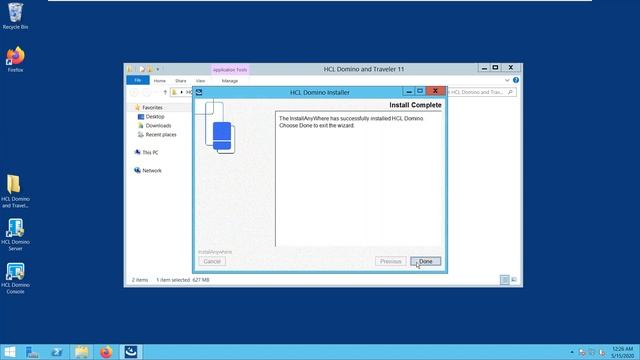Maximize the HCL Domino Installer window

(420, 91)
